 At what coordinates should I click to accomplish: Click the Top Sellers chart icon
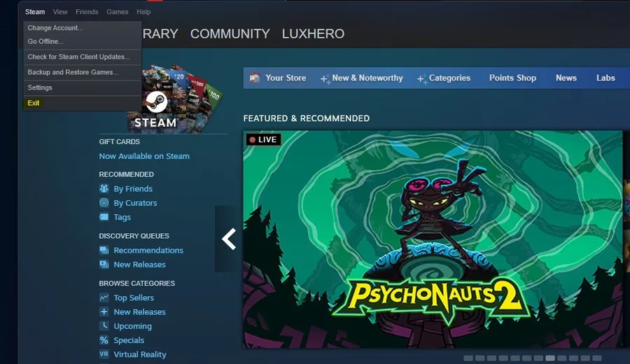[x=104, y=297]
